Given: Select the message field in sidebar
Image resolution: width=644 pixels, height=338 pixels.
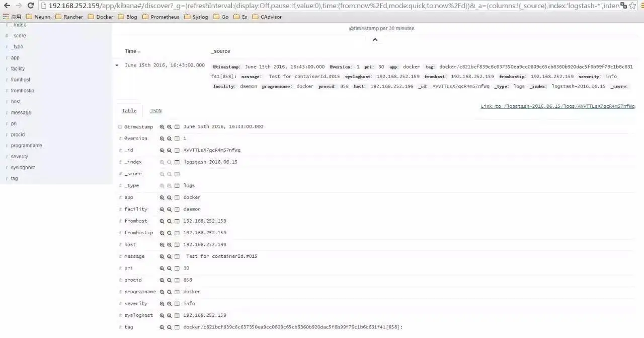Looking at the screenshot, I should tap(21, 113).
